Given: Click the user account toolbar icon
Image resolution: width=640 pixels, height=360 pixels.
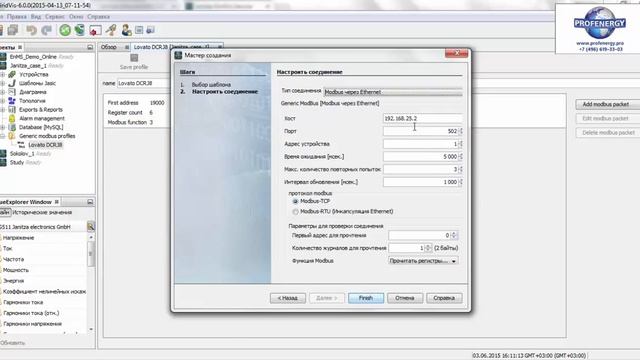Looking at the screenshot, I should pyautogui.click(x=126, y=30).
